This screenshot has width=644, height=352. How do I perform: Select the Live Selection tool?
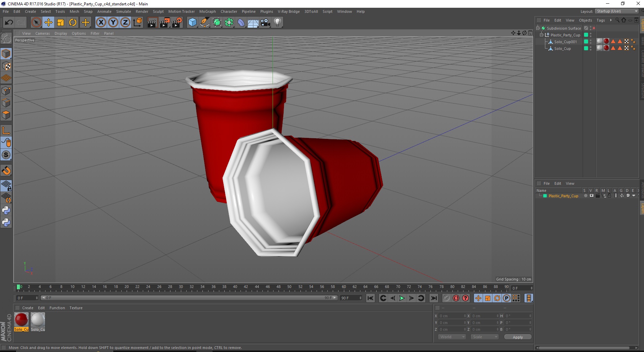pyautogui.click(x=36, y=23)
